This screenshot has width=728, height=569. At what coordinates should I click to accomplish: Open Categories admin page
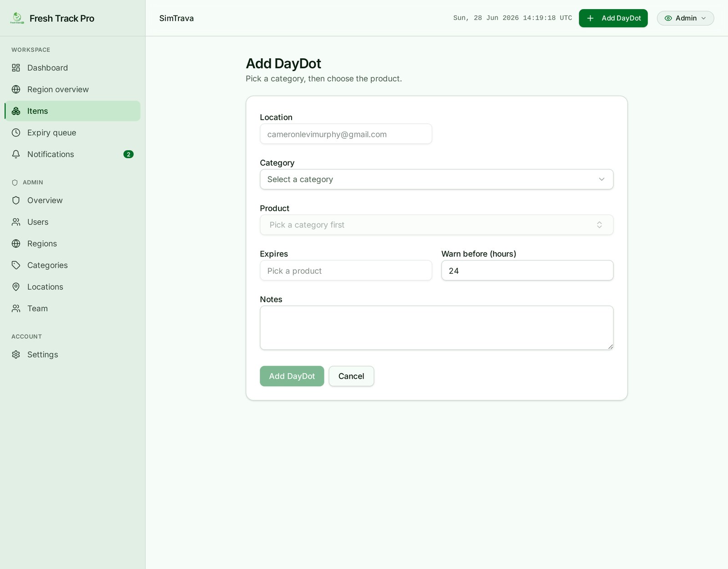(72, 265)
